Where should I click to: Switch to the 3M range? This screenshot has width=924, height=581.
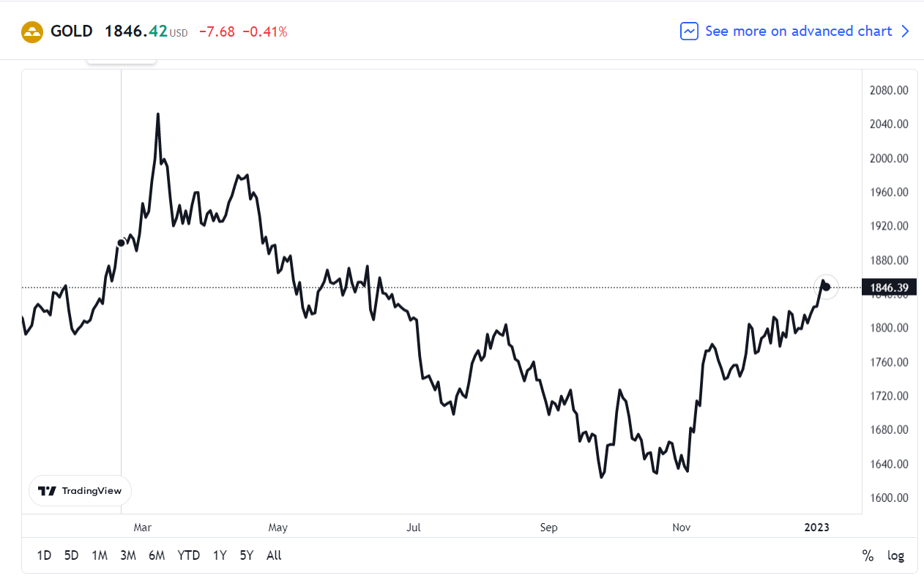click(128, 555)
